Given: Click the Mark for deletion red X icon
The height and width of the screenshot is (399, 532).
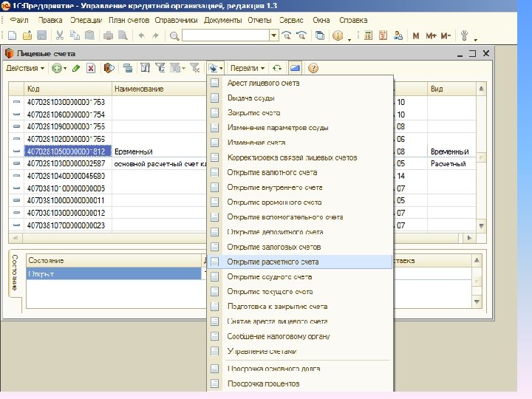Looking at the screenshot, I should pyautogui.click(x=91, y=68).
